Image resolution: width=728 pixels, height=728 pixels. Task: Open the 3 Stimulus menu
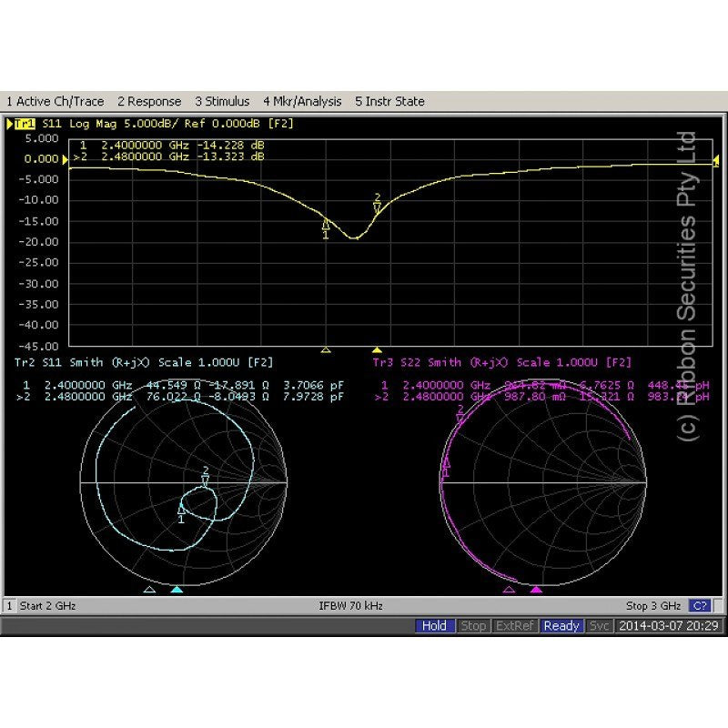coord(223,101)
